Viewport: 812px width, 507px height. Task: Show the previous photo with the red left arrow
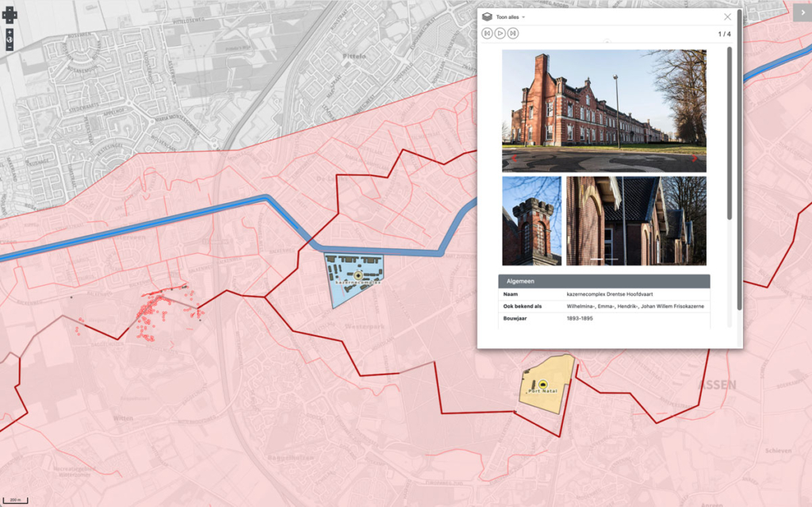point(513,159)
